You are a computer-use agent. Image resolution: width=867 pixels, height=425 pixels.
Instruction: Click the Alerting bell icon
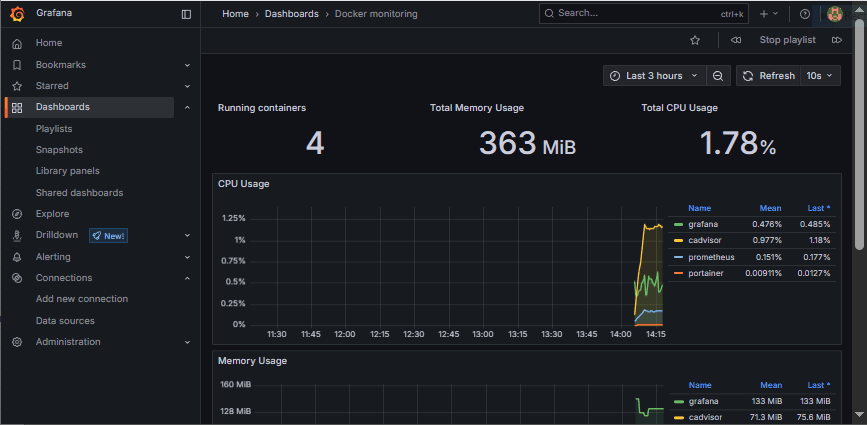click(17, 257)
